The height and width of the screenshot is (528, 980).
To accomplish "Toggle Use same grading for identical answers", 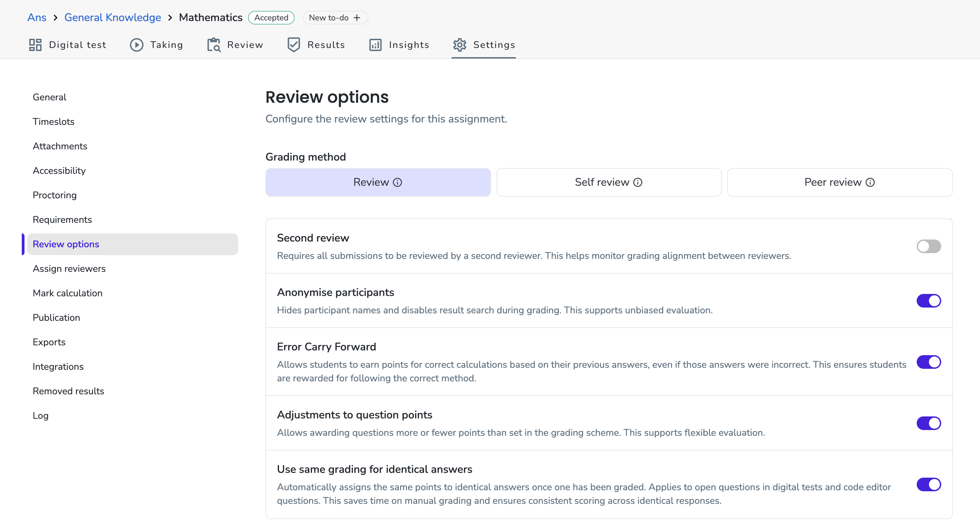I will (929, 484).
